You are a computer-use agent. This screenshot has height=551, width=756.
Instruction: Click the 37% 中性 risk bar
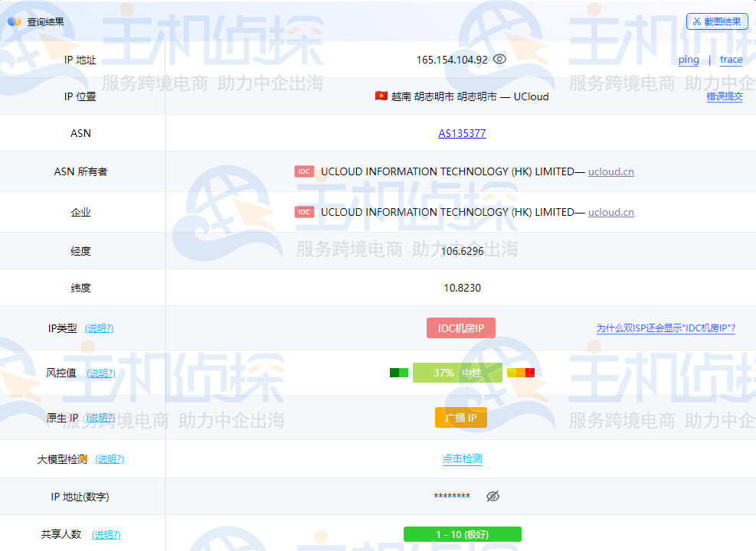coord(457,373)
